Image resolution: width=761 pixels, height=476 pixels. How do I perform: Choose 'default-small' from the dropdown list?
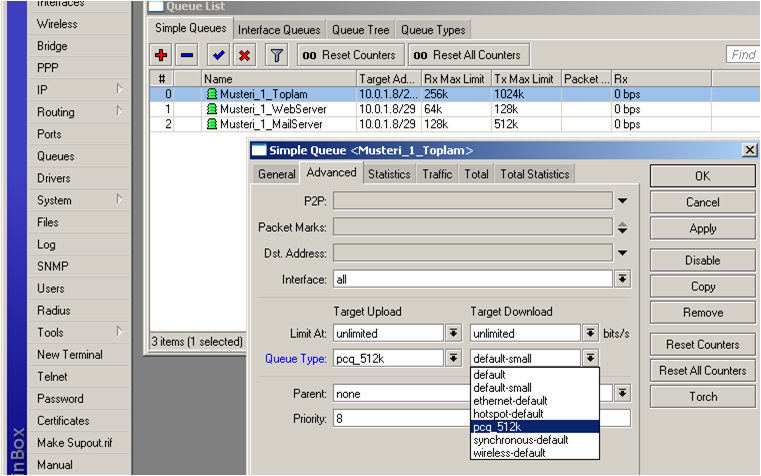click(535, 388)
